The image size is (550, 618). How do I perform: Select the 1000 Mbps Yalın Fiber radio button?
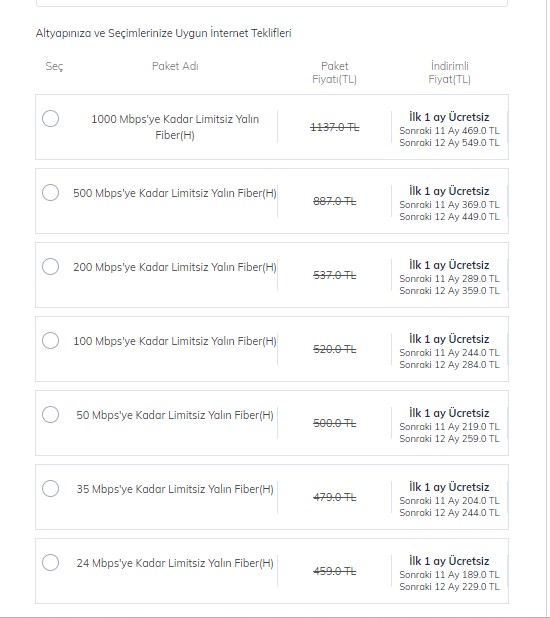50,119
